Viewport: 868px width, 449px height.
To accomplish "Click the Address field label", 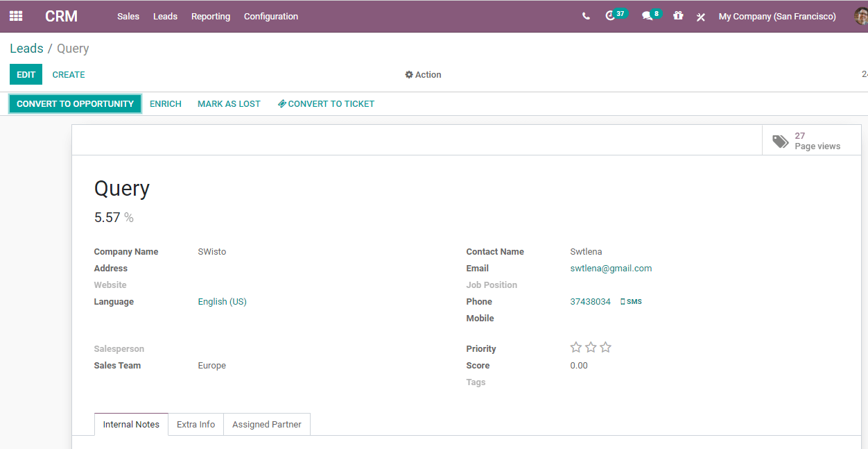I will tap(111, 269).
